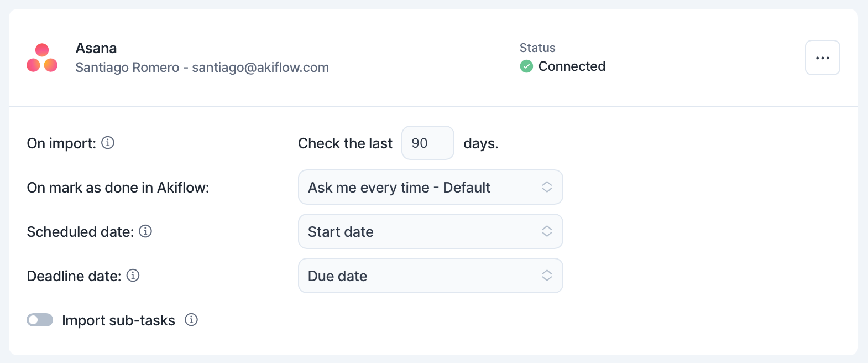Click the Import sub-tasks label

(118, 320)
